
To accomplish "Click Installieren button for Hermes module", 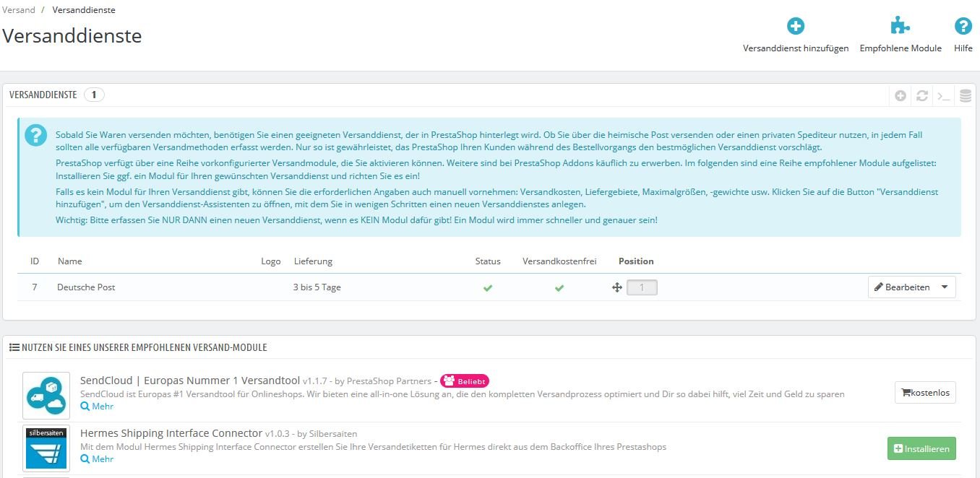I will [921, 448].
